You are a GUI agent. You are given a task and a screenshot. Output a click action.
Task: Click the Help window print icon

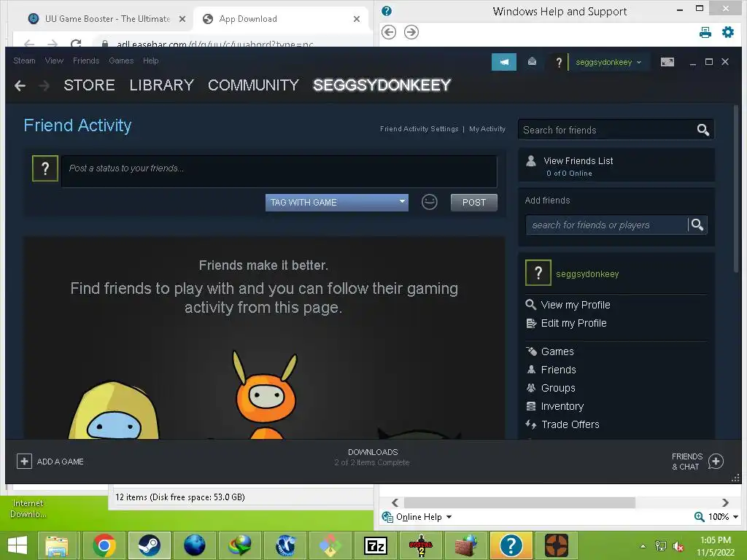tap(705, 32)
